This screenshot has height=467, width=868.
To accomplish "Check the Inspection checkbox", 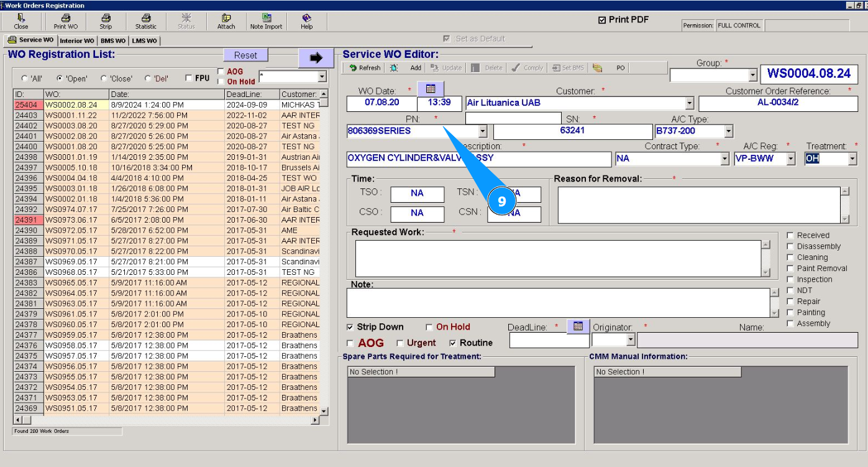I will [x=790, y=280].
